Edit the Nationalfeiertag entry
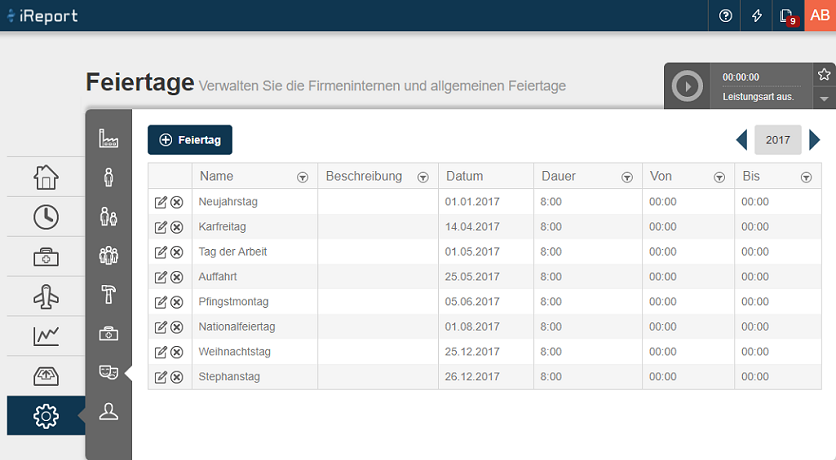Screen dimensions: 836x460 [x=160, y=327]
